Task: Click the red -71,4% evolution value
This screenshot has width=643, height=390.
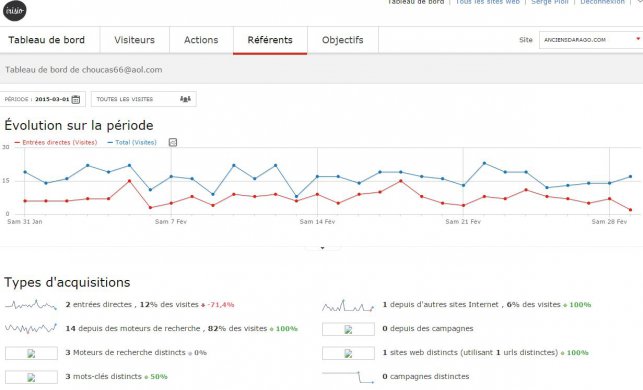Action: click(x=221, y=305)
